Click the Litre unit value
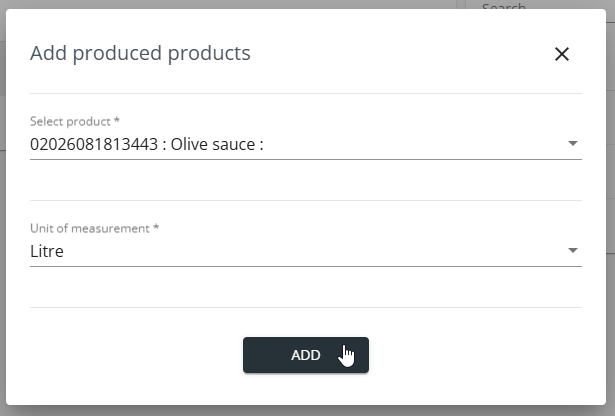615x416 pixels. (47, 251)
